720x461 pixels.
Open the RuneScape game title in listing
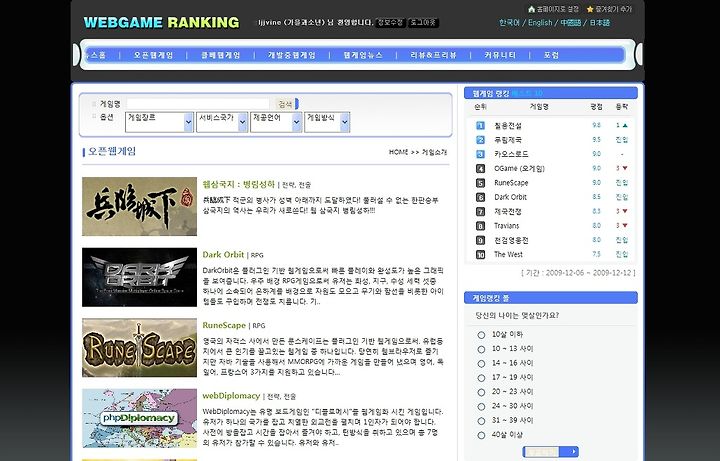coord(224,325)
